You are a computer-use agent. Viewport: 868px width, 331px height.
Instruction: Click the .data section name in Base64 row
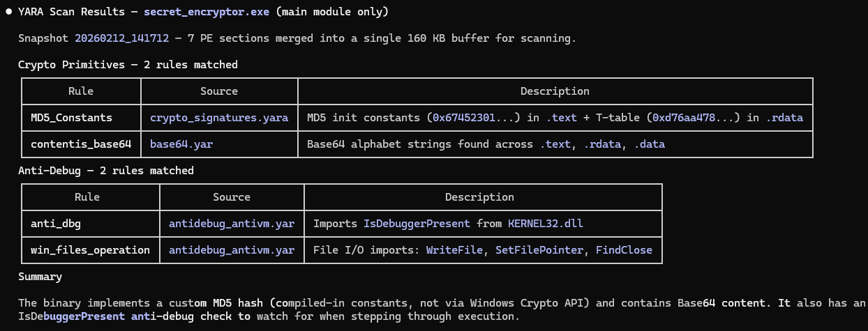tap(649, 144)
